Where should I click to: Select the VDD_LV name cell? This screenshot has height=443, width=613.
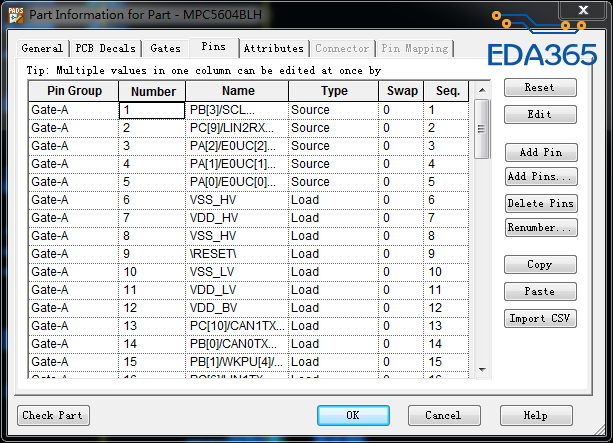237,290
